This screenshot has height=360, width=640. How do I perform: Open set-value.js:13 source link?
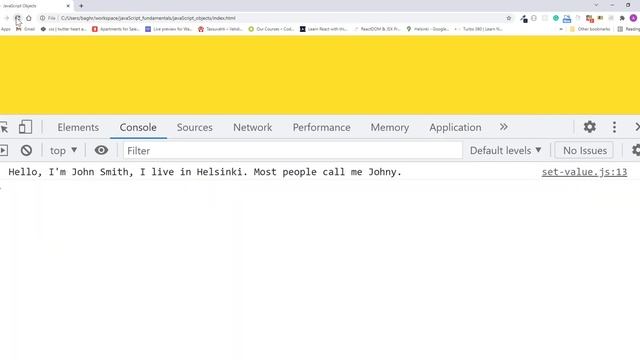(x=584, y=172)
